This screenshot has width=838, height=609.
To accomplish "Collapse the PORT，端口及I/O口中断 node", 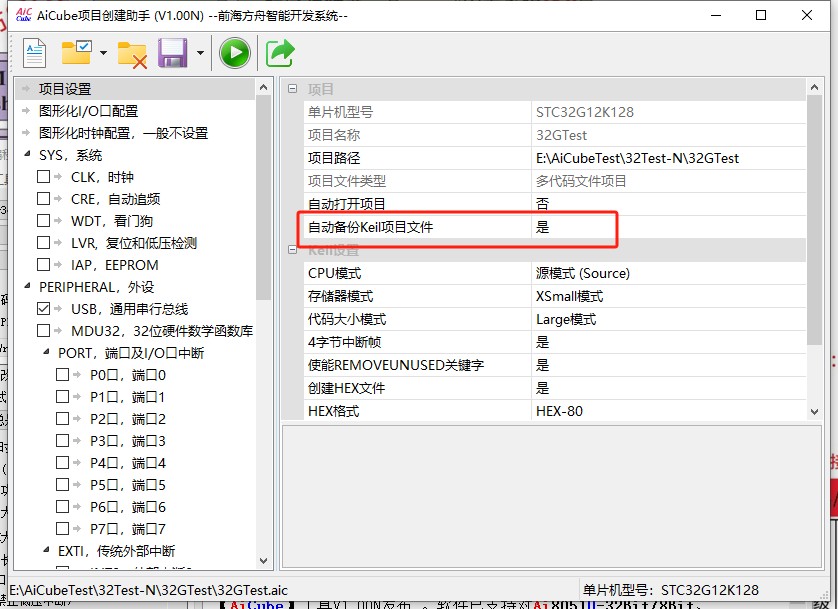I will [x=46, y=352].
